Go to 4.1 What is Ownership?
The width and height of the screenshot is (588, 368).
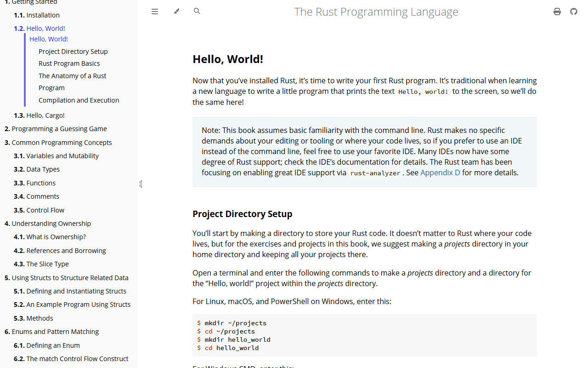(50, 237)
